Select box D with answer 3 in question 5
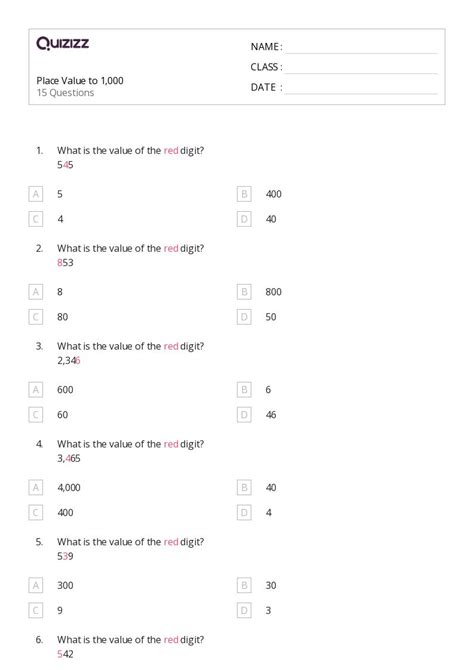The image size is (474, 670). [244, 611]
